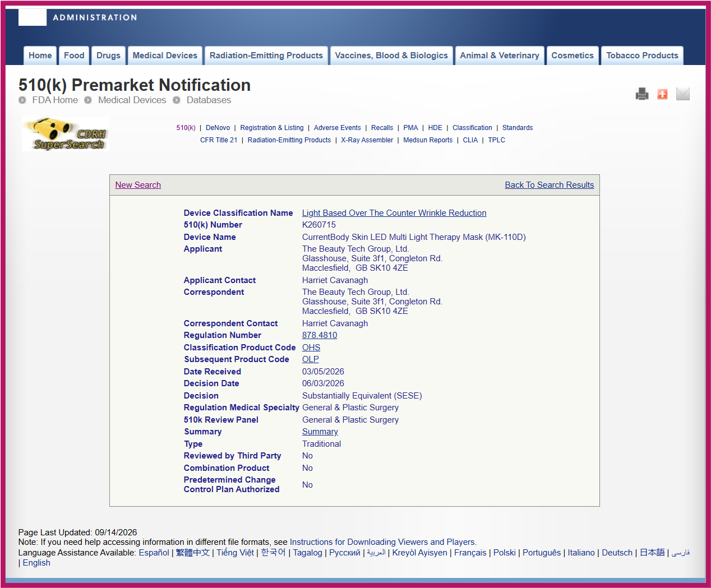Viewport: 711px width, 588px height.
Task: Go to FDA Home breadcrumb
Action: point(55,100)
